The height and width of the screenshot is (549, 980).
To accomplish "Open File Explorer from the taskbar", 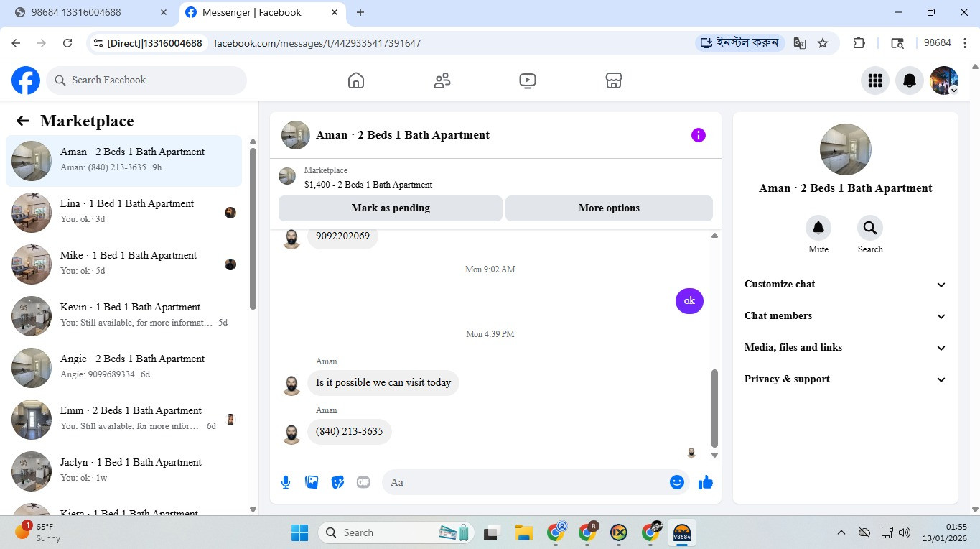I will click(x=523, y=532).
